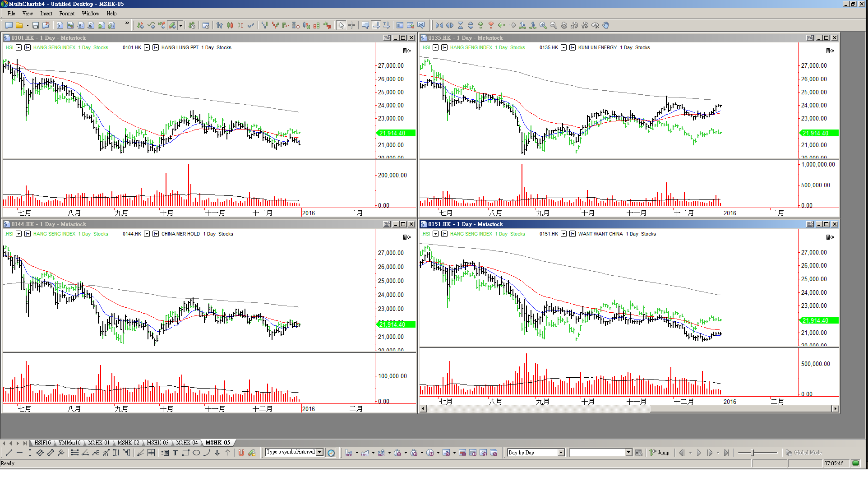Toggle the crosshair cursor mode
Image resolution: width=868 pixels, height=477 pixels.
tap(352, 25)
